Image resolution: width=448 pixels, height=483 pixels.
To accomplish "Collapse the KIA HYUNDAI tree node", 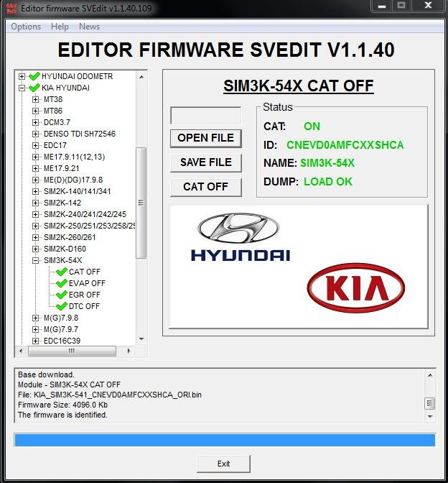I will (22, 88).
